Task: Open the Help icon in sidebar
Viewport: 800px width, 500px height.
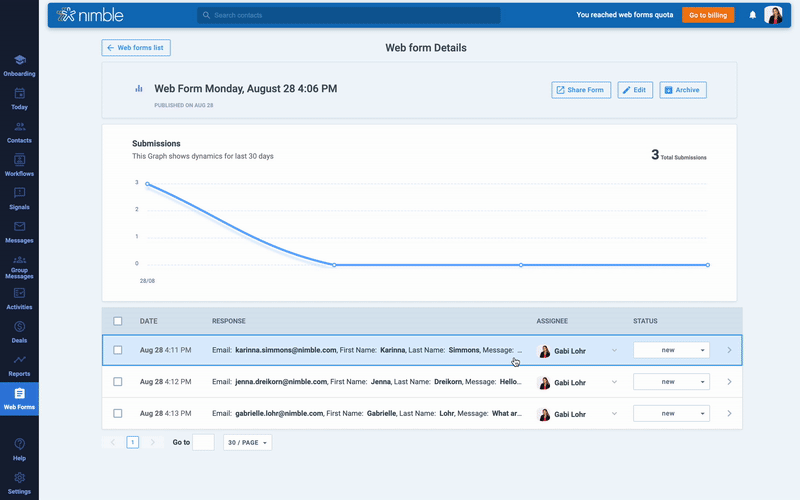Action: [x=19, y=448]
